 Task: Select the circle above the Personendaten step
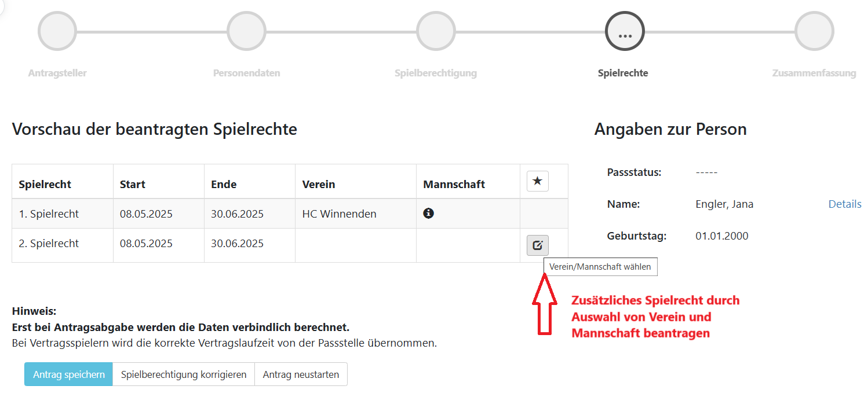246,32
